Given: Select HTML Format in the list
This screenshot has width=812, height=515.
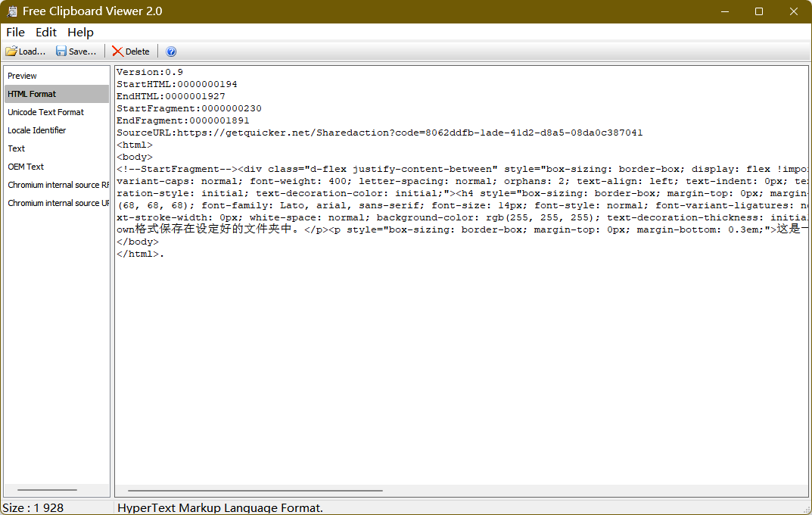Looking at the screenshot, I should (57, 94).
